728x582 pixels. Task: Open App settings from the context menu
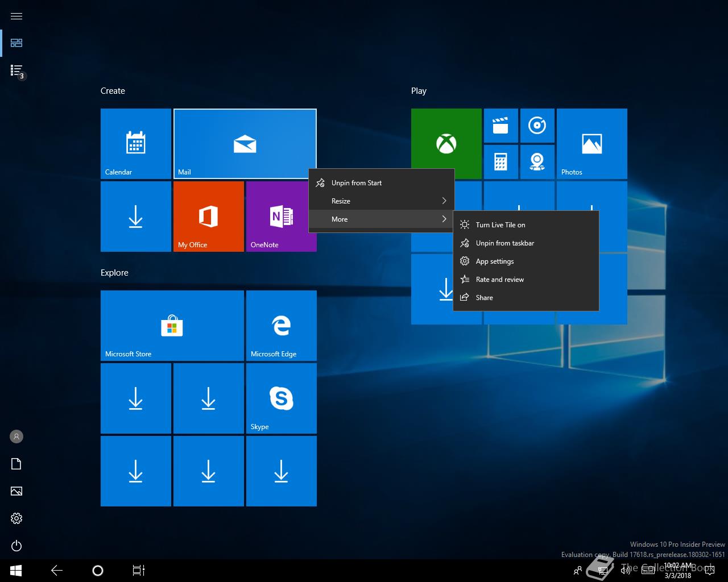coord(526,261)
